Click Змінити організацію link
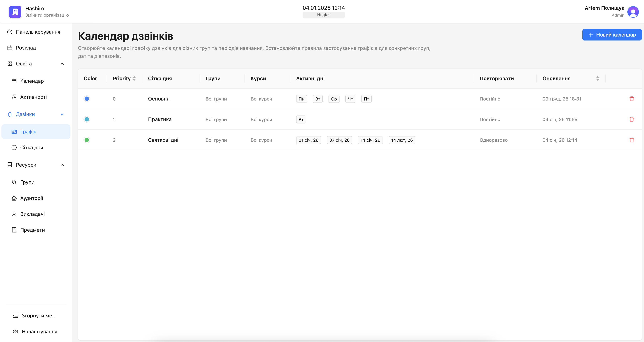 (x=47, y=15)
